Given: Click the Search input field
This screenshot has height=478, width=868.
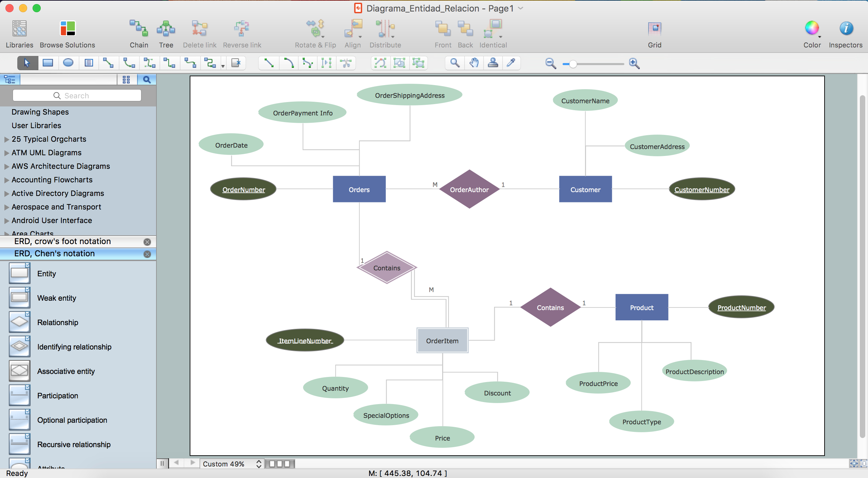Looking at the screenshot, I should pos(77,95).
